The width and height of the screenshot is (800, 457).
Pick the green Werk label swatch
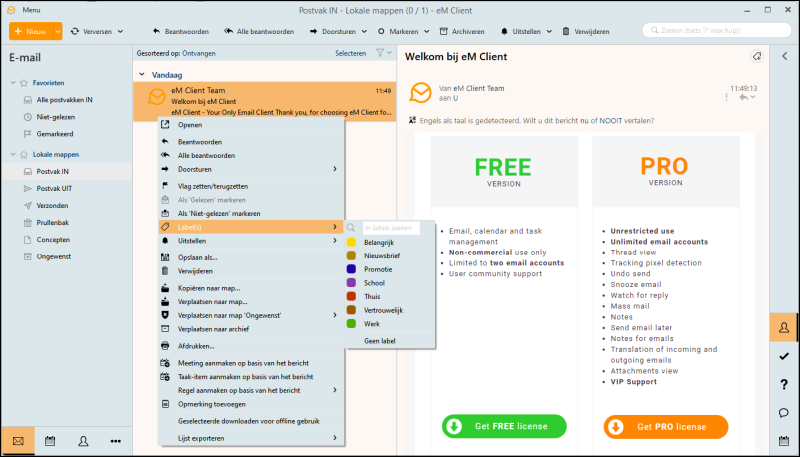click(x=351, y=324)
